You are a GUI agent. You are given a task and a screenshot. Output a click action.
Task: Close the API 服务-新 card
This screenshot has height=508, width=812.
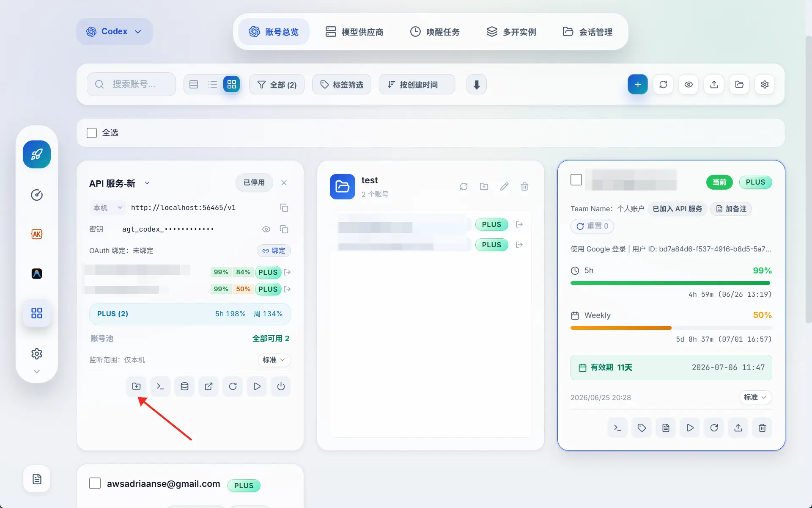click(x=284, y=183)
